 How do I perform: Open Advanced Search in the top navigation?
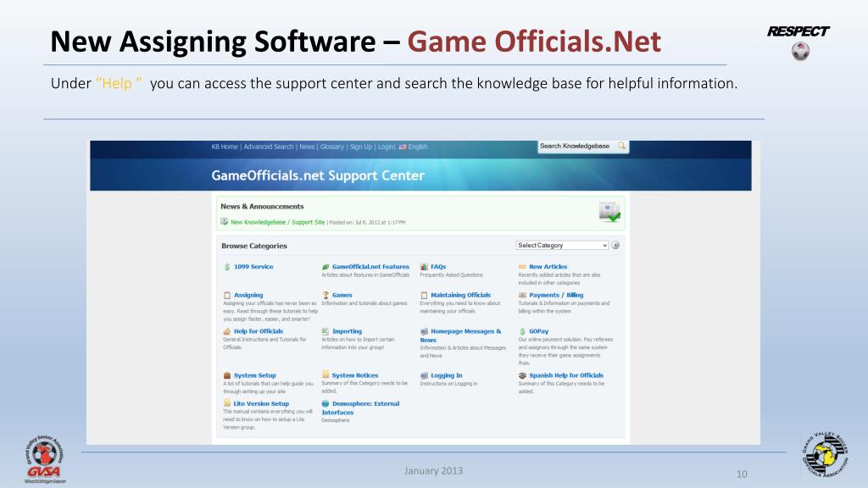(269, 147)
